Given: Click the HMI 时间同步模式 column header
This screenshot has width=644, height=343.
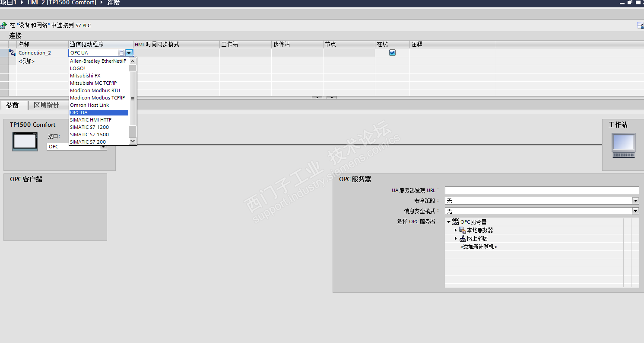Looking at the screenshot, I should pyautogui.click(x=176, y=45).
